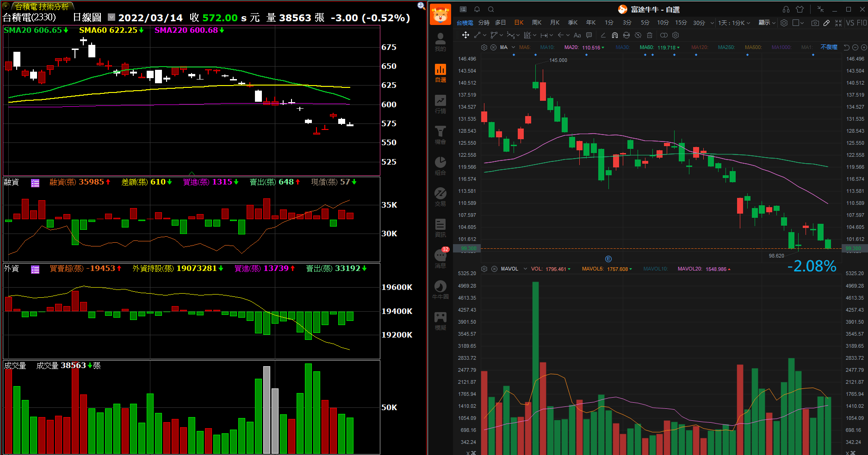The image size is (868, 455).
Task: Select the comment bubble note tool
Action: point(589,35)
